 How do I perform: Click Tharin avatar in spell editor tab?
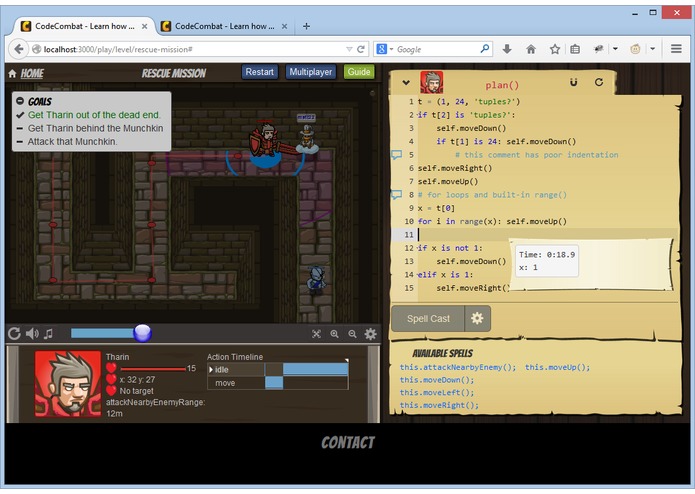[x=431, y=82]
